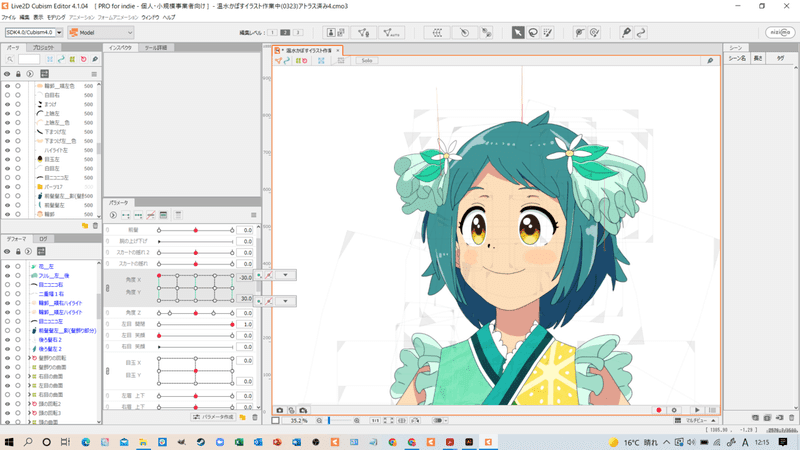Image resolution: width=800 pixels, height=450 pixels.
Task: Open the Model workspace dropdown
Action: 101,33
